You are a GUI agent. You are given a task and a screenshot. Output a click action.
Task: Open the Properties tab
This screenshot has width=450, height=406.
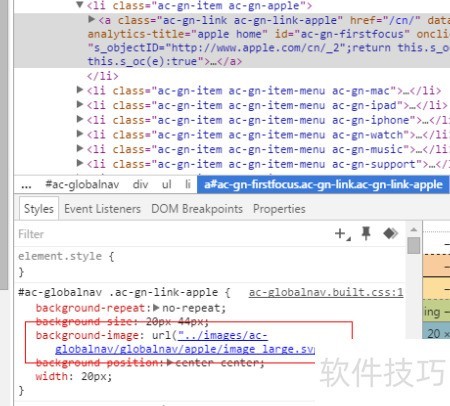(x=279, y=209)
